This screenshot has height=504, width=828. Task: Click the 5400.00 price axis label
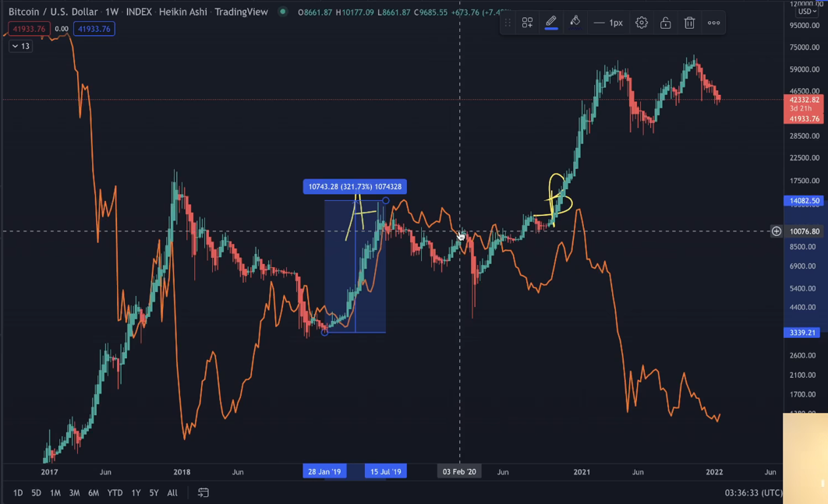click(x=802, y=289)
